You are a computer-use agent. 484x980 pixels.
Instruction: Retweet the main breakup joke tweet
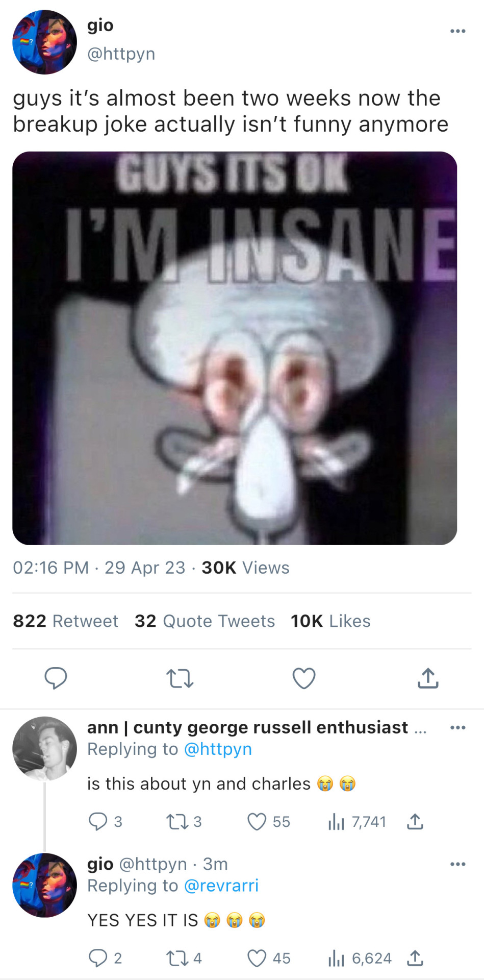[x=180, y=678]
